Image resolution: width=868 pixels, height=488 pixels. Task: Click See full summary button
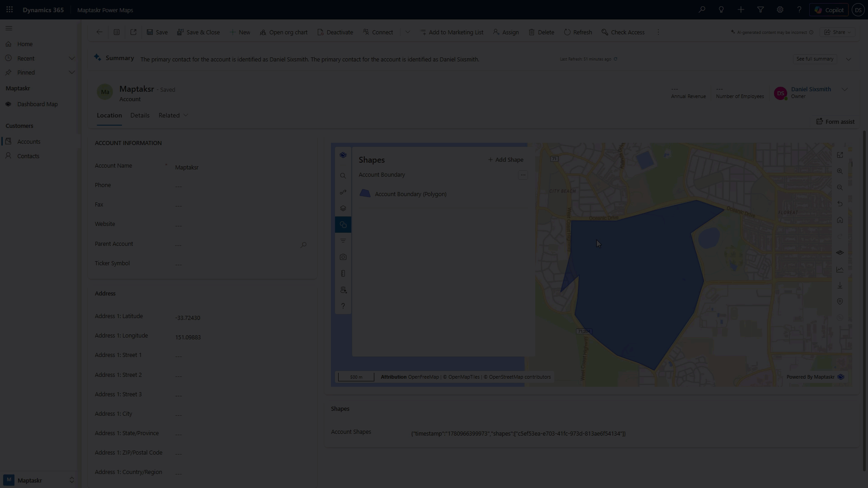click(x=815, y=59)
